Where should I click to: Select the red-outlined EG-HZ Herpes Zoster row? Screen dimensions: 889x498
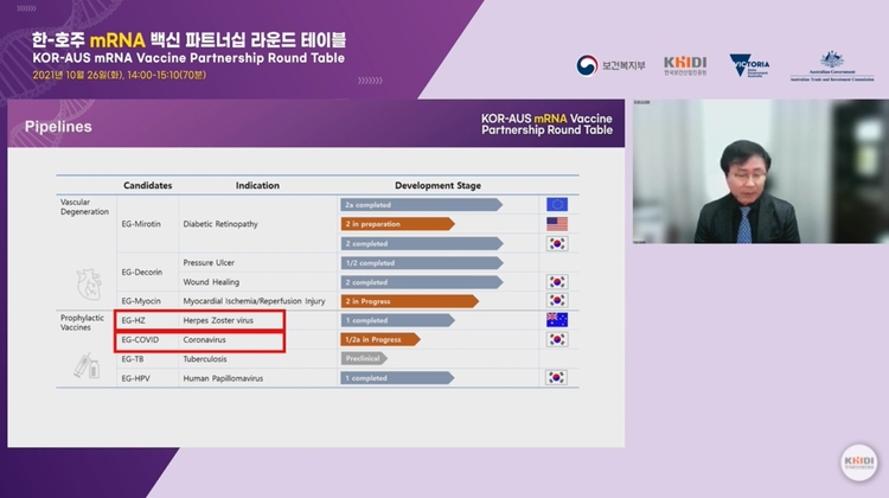(200, 320)
